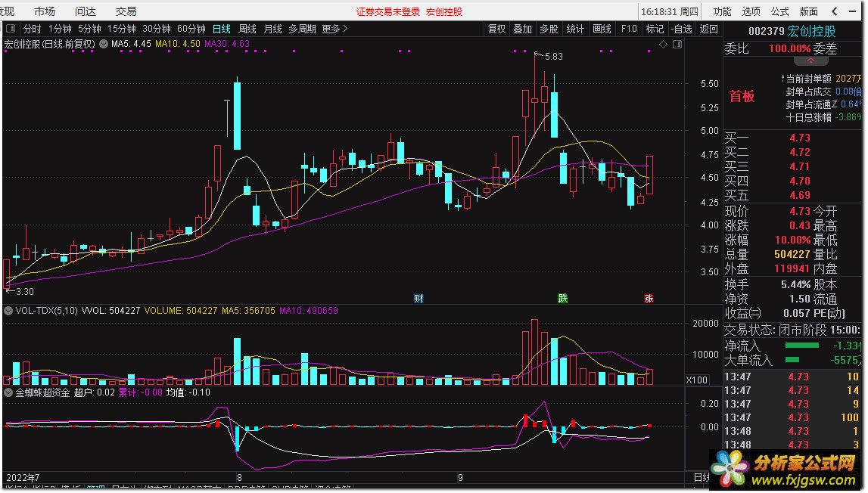Click the 2022年7 date axis label
Image resolution: width=868 pixels, height=493 pixels.
(x=23, y=478)
